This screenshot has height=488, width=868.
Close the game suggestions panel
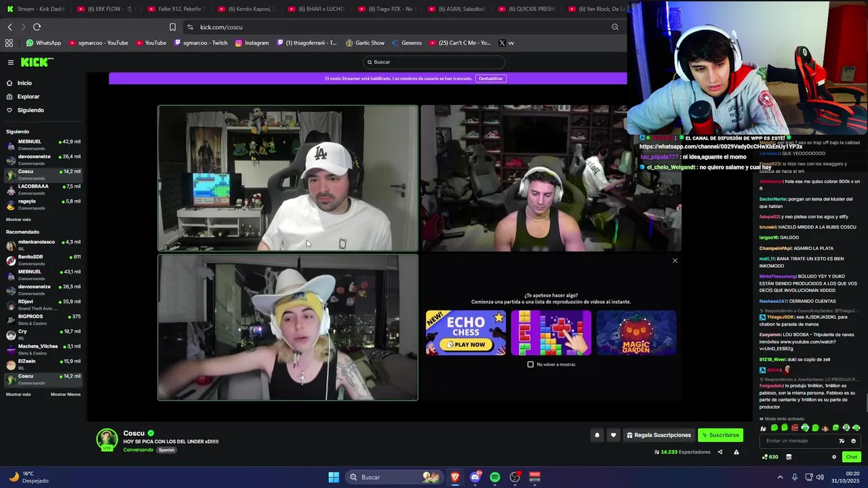coord(675,261)
